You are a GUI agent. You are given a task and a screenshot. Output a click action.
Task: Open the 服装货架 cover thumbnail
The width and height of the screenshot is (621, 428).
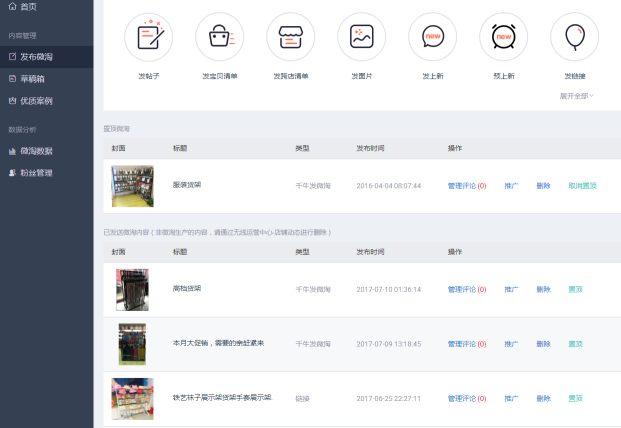tap(132, 186)
